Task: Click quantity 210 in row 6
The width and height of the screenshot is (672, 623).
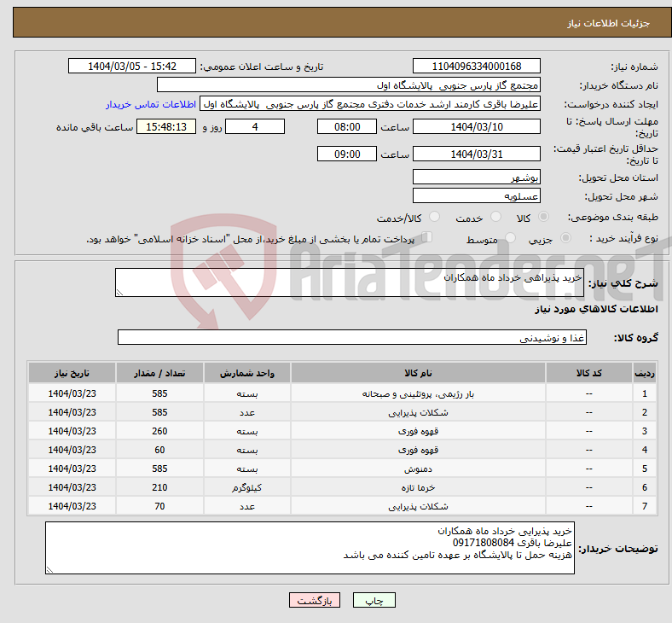Action: click(159, 488)
